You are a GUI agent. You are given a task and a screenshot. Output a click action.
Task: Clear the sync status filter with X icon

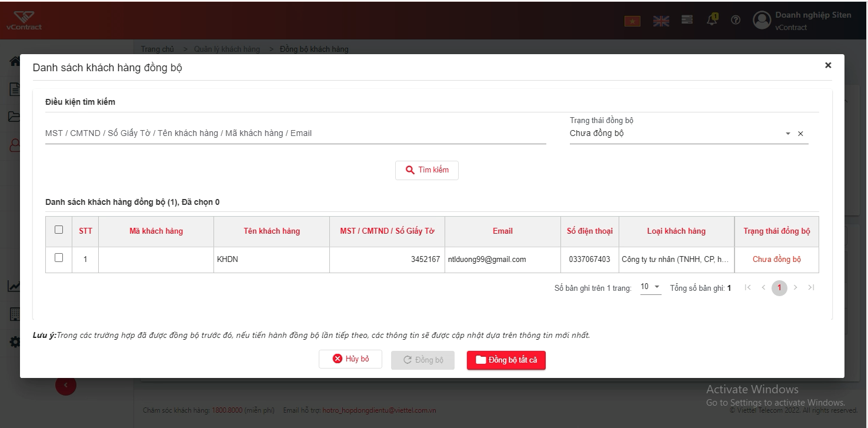pyautogui.click(x=800, y=134)
